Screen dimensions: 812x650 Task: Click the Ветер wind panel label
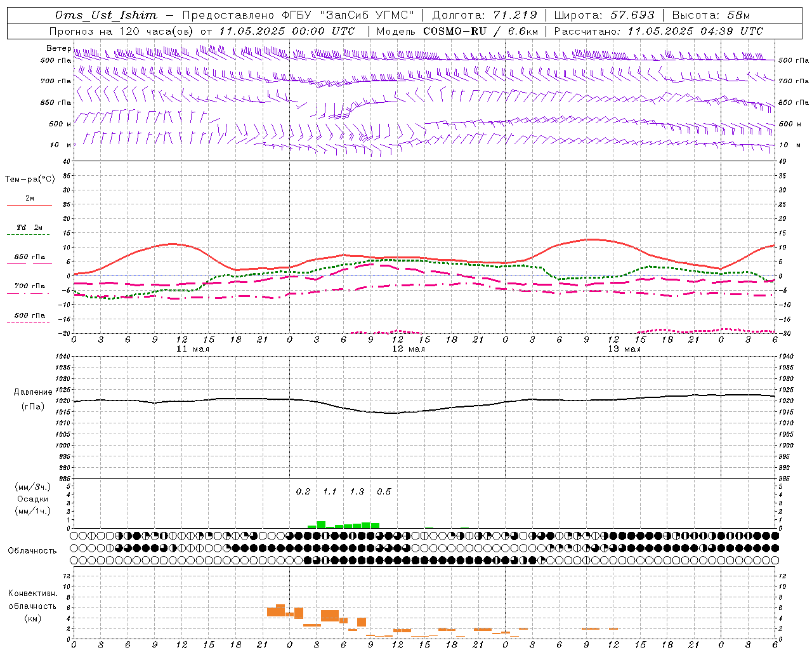click(58, 48)
